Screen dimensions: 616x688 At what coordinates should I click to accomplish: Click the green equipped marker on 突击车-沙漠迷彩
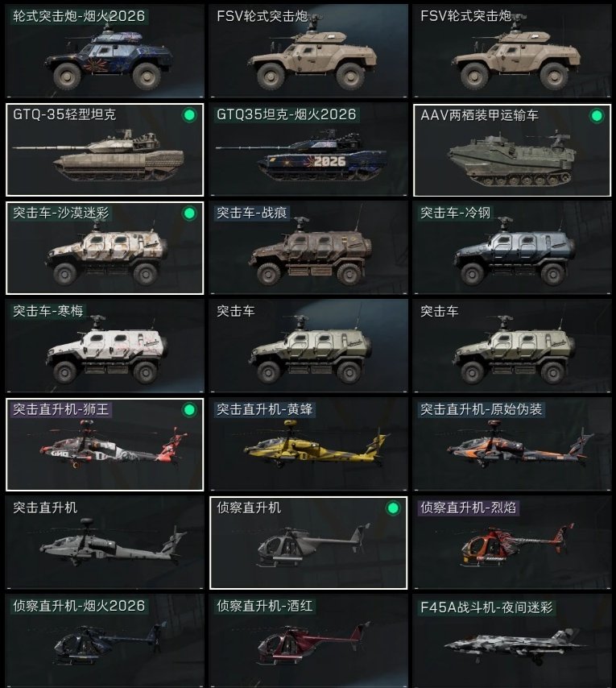(x=189, y=213)
